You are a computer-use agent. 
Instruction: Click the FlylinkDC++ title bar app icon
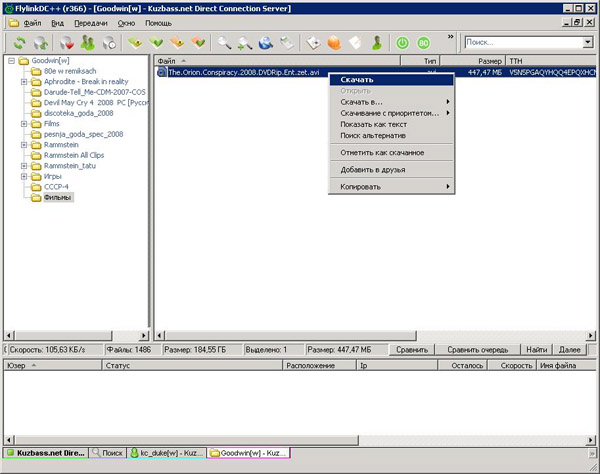pos(8,8)
